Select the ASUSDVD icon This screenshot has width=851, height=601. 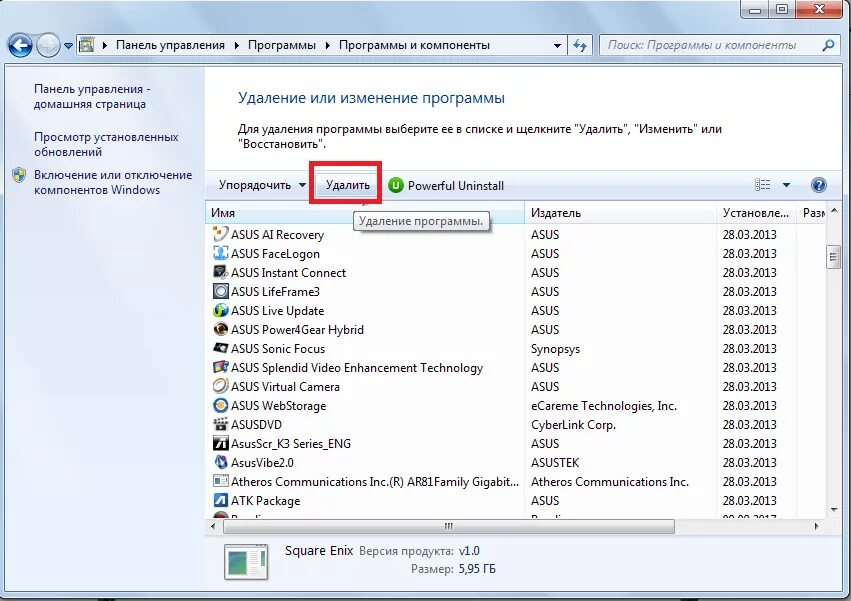point(220,424)
